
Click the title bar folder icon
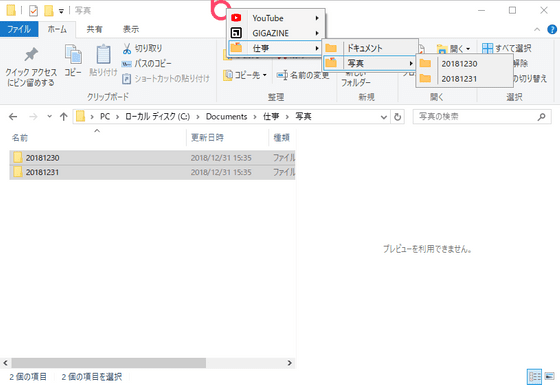pos(11,10)
